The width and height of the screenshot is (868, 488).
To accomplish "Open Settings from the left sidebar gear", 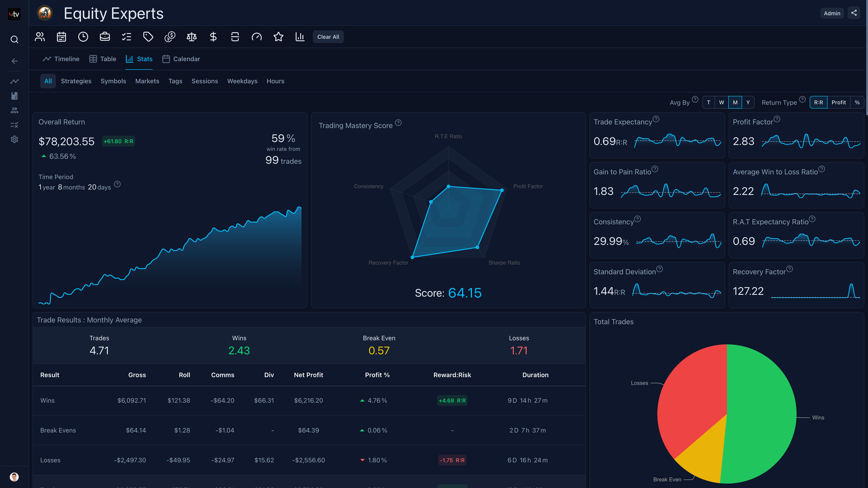I will pyautogui.click(x=14, y=139).
